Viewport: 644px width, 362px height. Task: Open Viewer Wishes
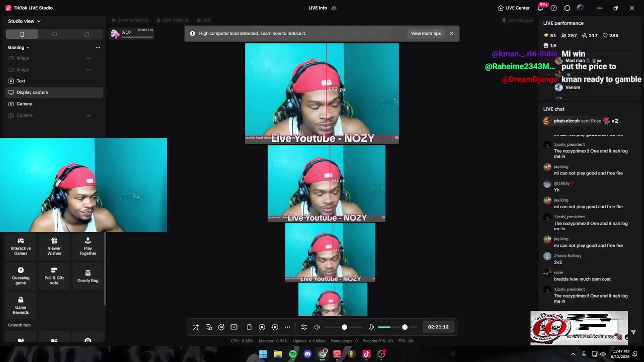click(x=54, y=246)
